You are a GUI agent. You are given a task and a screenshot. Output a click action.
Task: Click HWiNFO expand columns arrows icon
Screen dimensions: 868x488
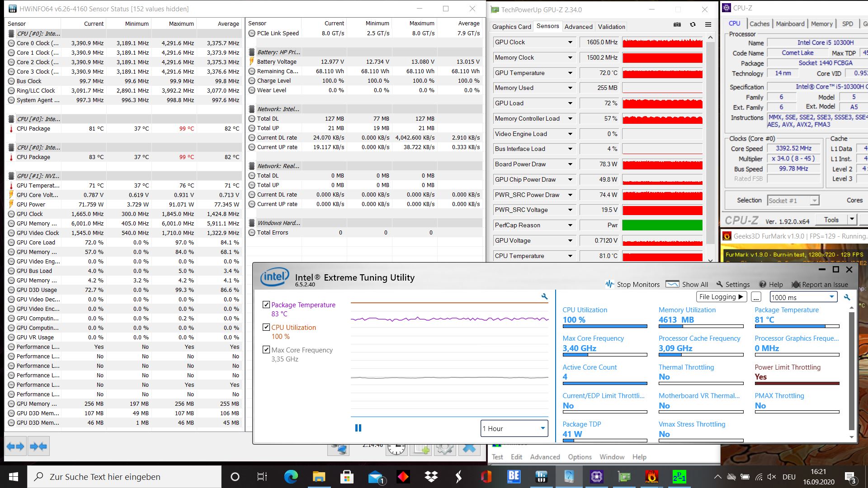[15, 446]
